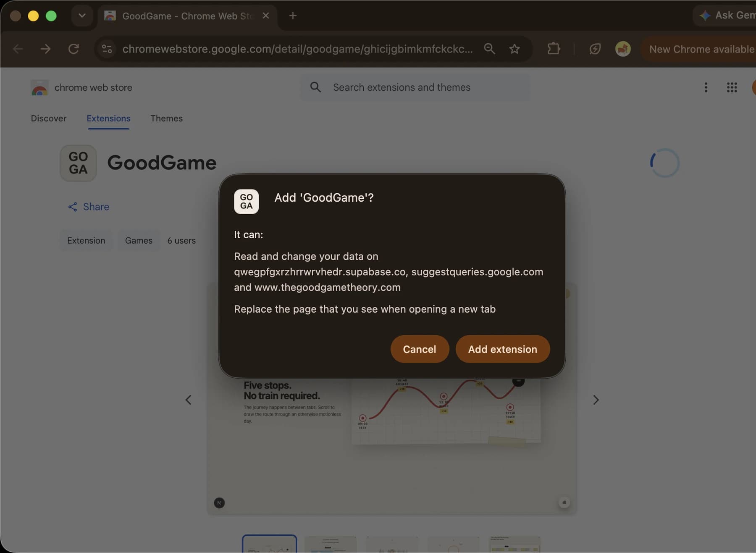Screen dimensions: 756x553
Task: Click the round N badge in screenshot corner
Action: tap(219, 503)
